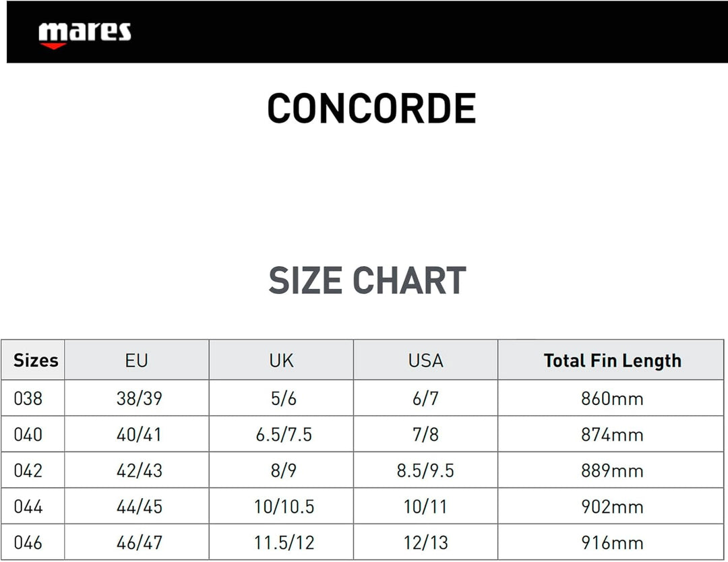Select the Total Fin Length header
728x562 pixels.
(x=612, y=361)
